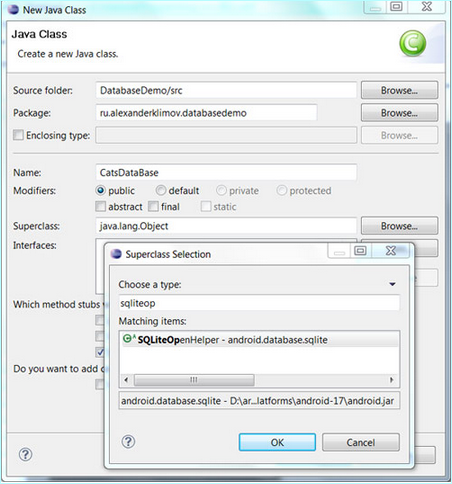The width and height of the screenshot is (452, 484).
Task: Select the default modifier radio button
Action: coord(161,190)
